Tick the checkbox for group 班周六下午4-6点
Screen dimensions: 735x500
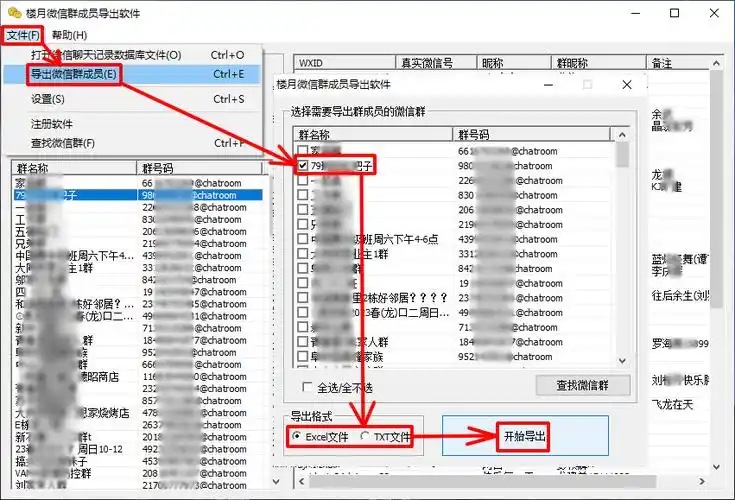pyautogui.click(x=303, y=239)
